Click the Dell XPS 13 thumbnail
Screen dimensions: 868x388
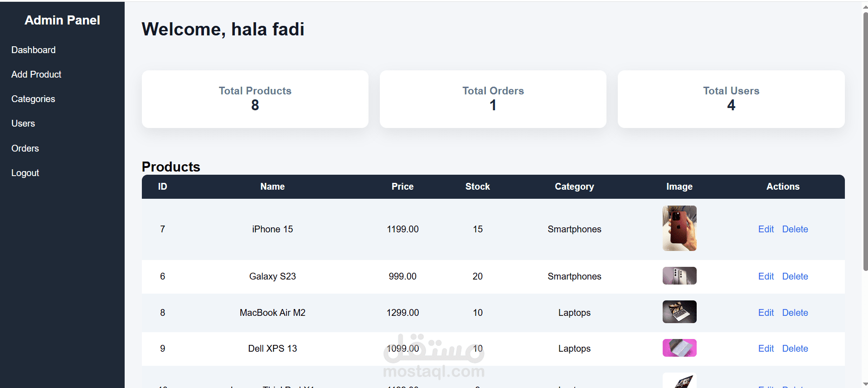click(x=679, y=348)
